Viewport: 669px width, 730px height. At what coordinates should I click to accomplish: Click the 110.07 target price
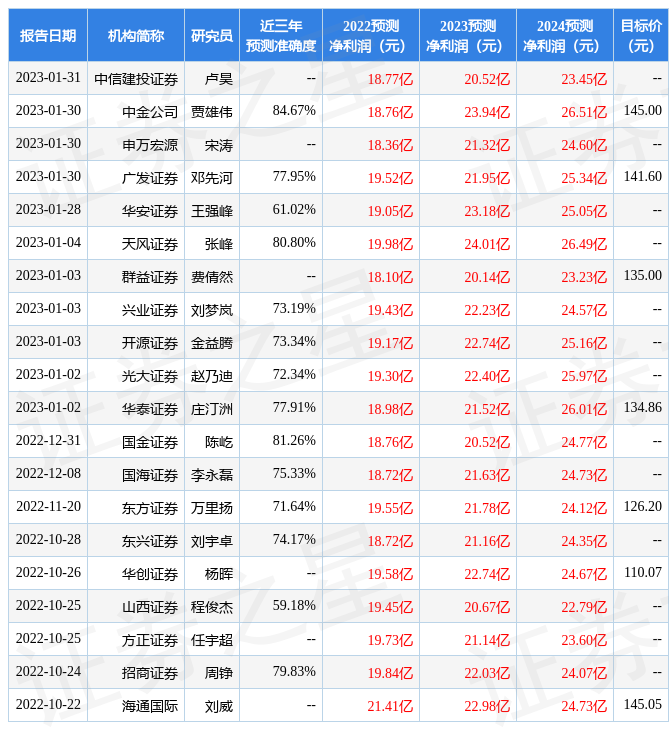tap(642, 573)
